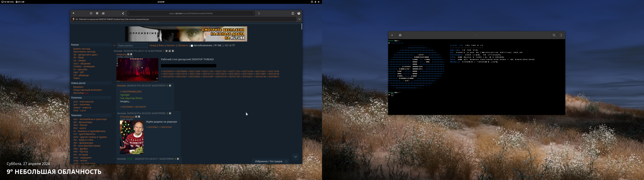Click the Поиск search field
644x180 pixels.
pos(132,45)
